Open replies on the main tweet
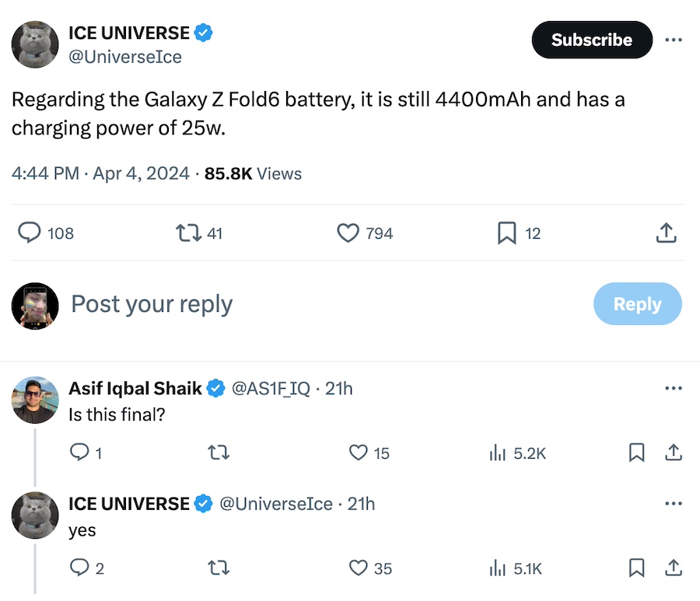700x601 pixels. (30, 232)
